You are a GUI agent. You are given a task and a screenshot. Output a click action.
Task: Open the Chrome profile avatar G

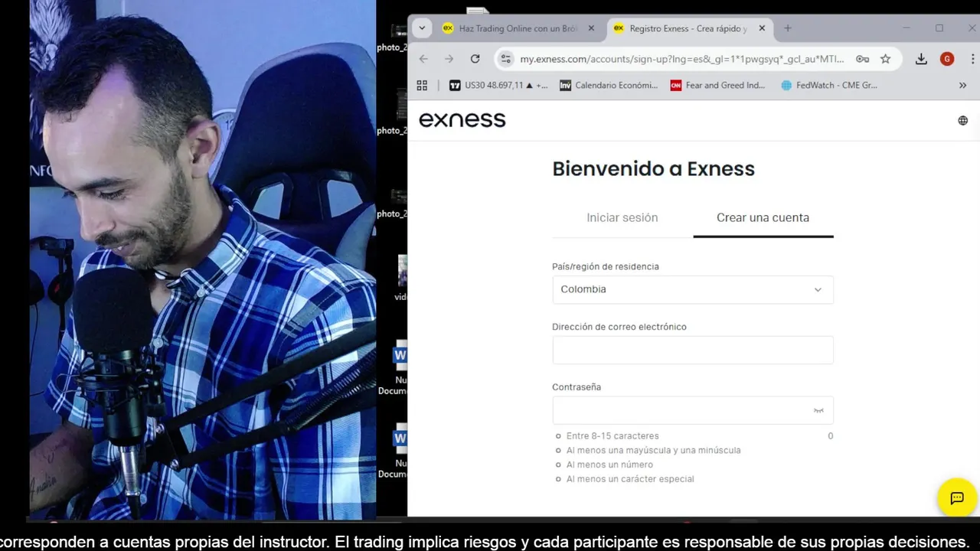point(947,59)
